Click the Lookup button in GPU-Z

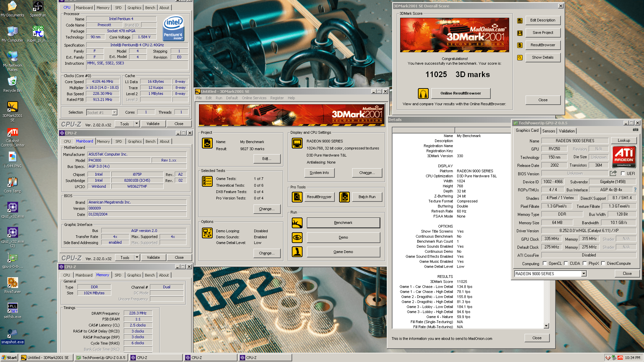(x=624, y=141)
